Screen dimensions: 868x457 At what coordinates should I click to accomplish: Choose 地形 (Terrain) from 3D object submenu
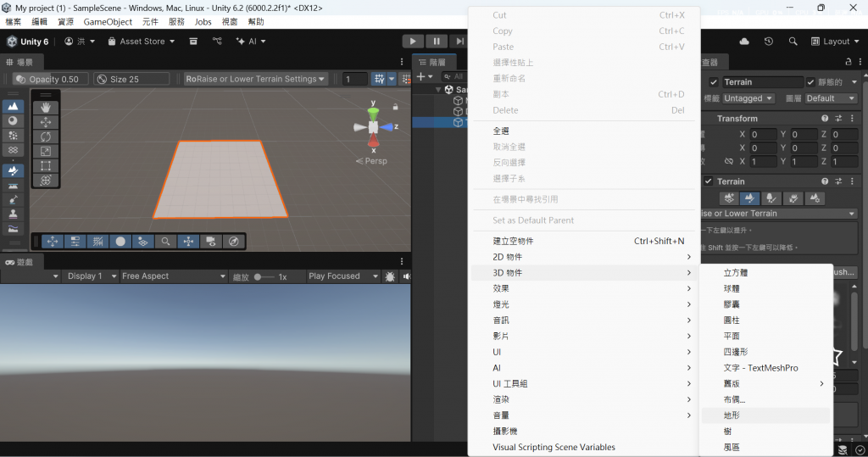pos(765,415)
